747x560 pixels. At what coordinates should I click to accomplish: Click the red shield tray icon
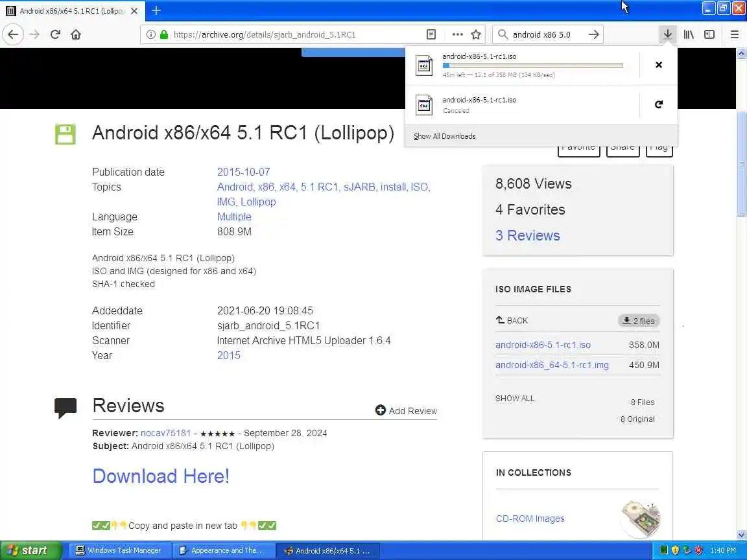pyautogui.click(x=698, y=550)
